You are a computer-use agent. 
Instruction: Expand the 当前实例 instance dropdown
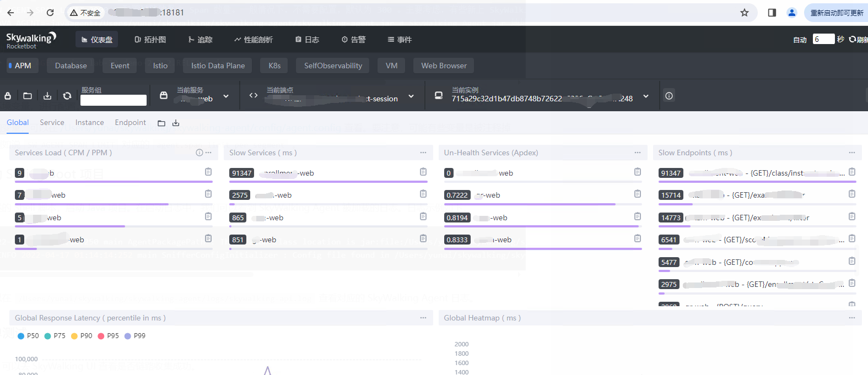(x=646, y=96)
